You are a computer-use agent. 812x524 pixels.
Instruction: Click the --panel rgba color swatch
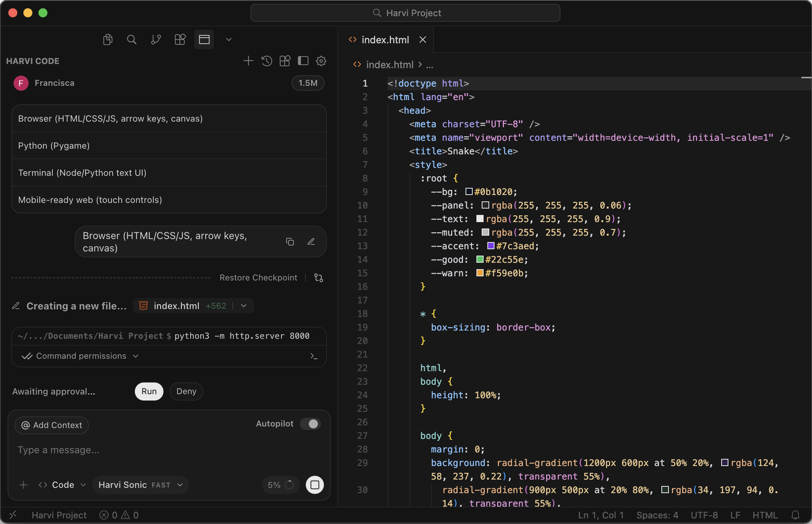point(485,205)
